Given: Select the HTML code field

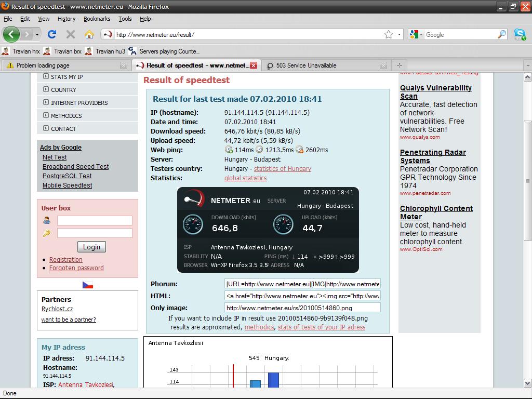Looking at the screenshot, I should coord(302,296).
